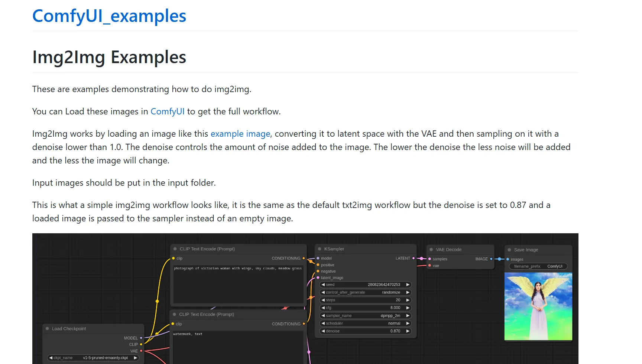Click the VAE Decode IMAGE output port
The height and width of the screenshot is (364, 642).
491,259
